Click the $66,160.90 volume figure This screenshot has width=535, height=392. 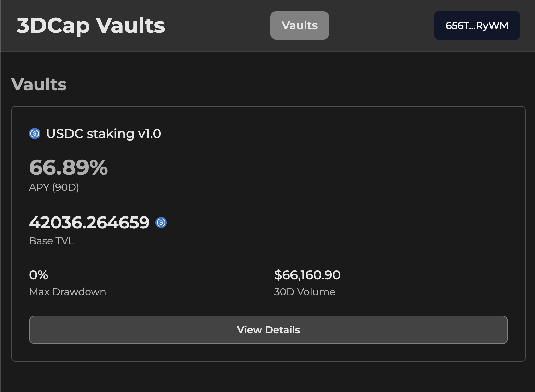(307, 275)
